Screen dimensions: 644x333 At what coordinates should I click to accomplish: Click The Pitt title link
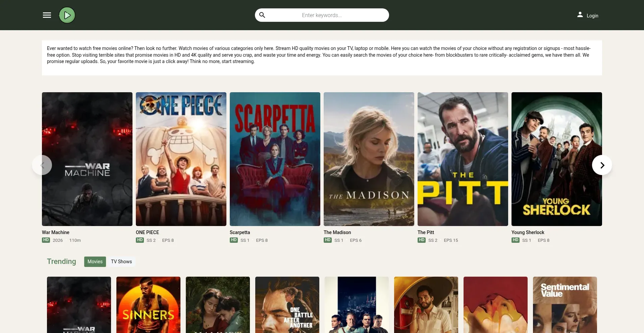[x=426, y=232]
